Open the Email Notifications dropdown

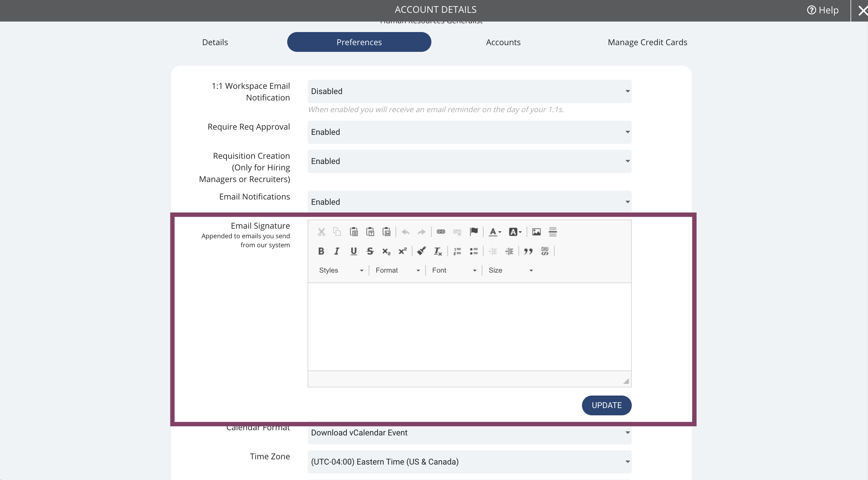point(469,202)
